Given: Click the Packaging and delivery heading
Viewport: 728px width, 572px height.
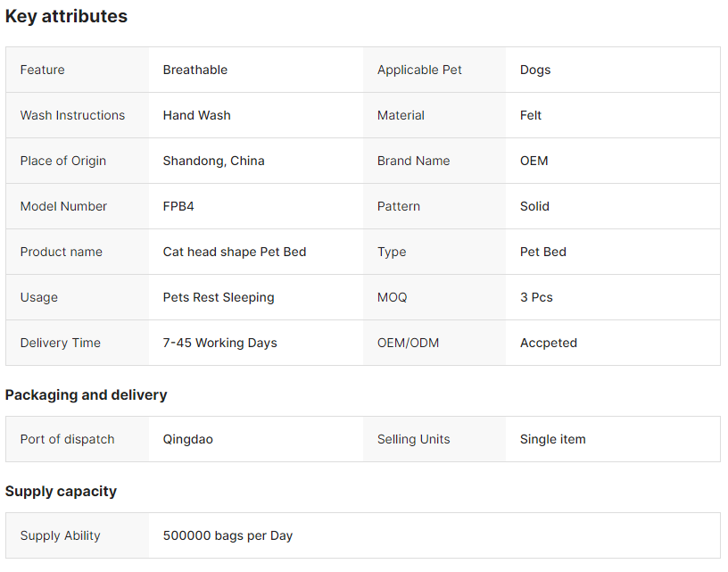Looking at the screenshot, I should (86, 394).
